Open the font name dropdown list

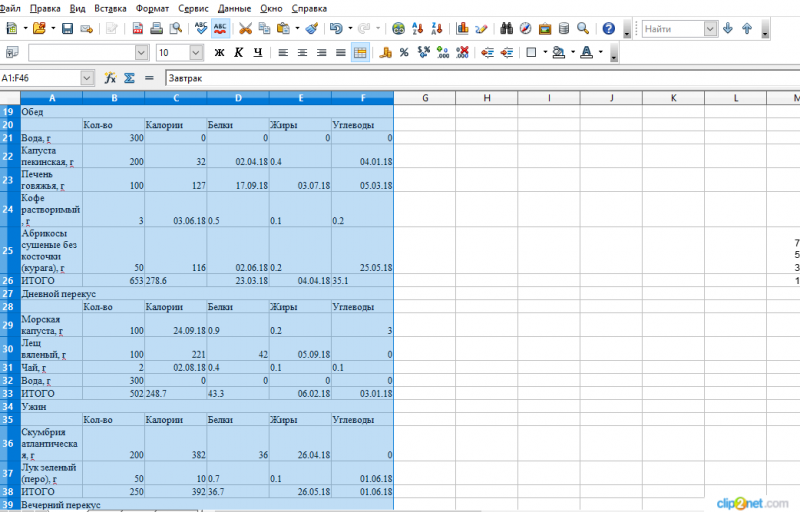pos(141,52)
